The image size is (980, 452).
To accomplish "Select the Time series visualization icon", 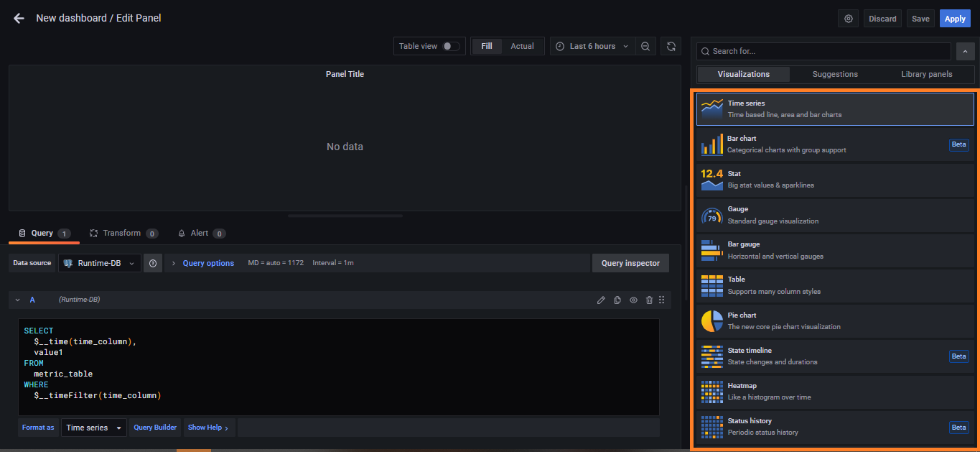I will pos(712,109).
